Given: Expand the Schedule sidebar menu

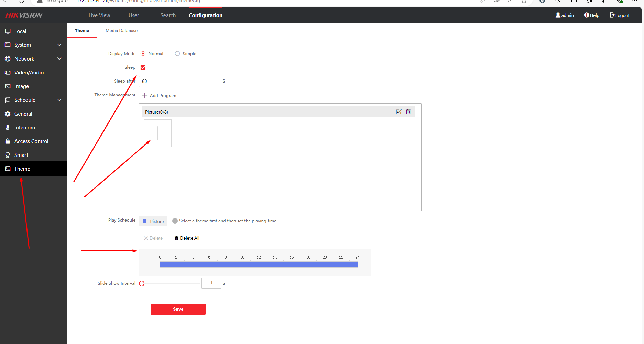Looking at the screenshot, I should [x=59, y=100].
